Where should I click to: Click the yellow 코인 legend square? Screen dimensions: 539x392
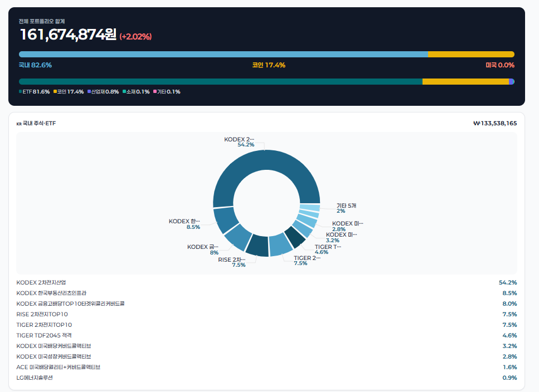tap(55, 92)
